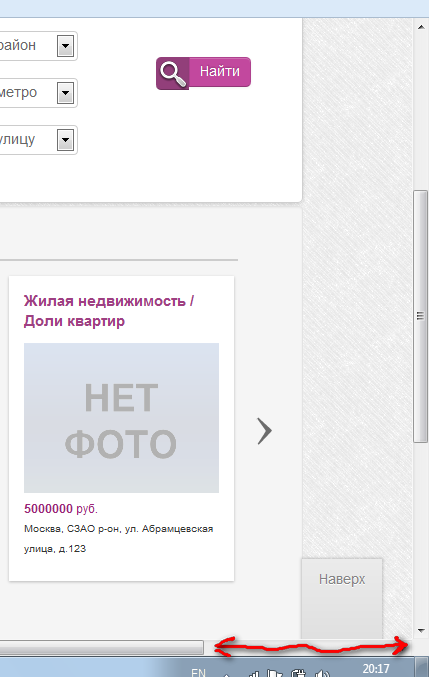The width and height of the screenshot is (429, 677).
Task: Open the улицу dropdown list
Action: (x=65, y=140)
